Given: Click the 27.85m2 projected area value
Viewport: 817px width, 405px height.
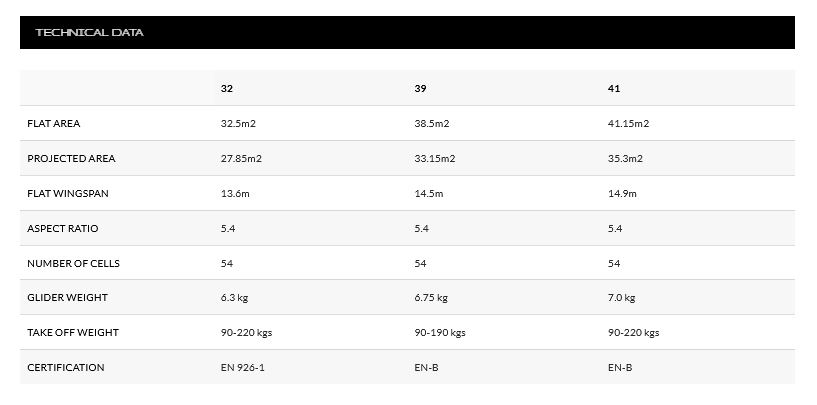Looking at the screenshot, I should [241, 158].
